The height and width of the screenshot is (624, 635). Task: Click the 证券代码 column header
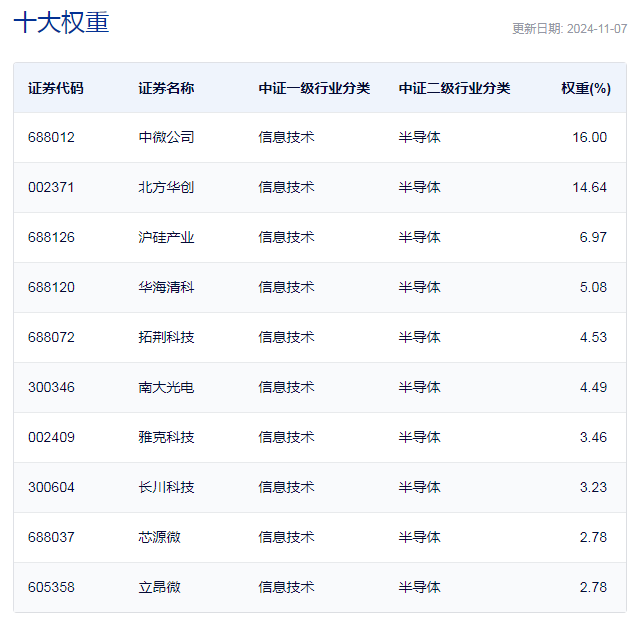click(x=55, y=88)
